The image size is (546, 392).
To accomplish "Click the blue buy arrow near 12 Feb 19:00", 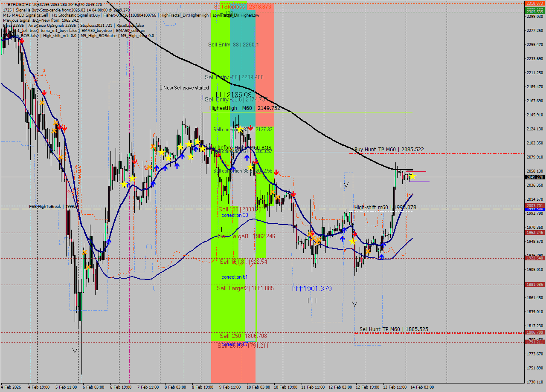I will tap(383, 244).
